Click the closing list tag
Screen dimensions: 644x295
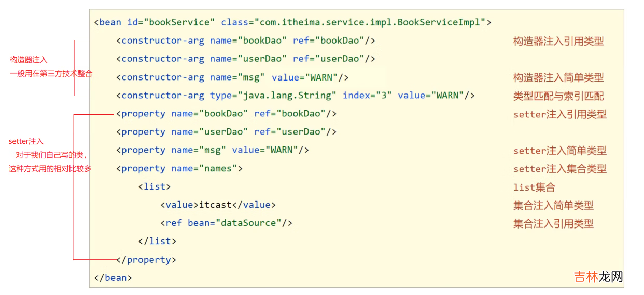(157, 241)
